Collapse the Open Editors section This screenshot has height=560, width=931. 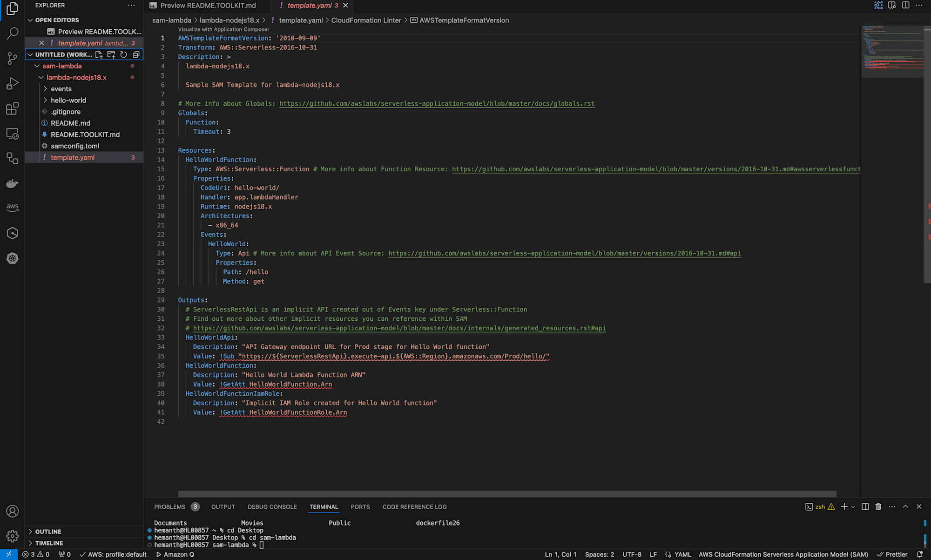(30, 20)
